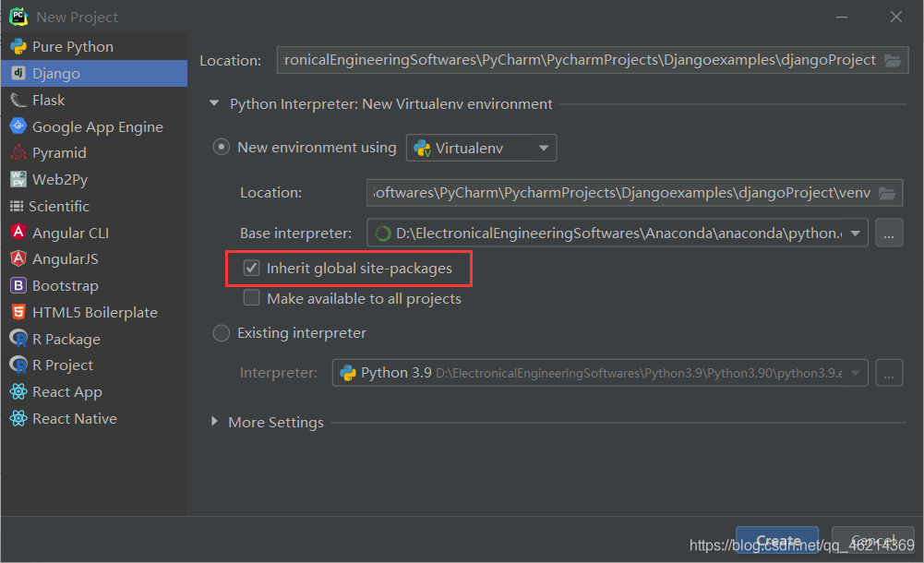Select the Pure Python icon
This screenshot has height=563, width=924.
tap(18, 46)
